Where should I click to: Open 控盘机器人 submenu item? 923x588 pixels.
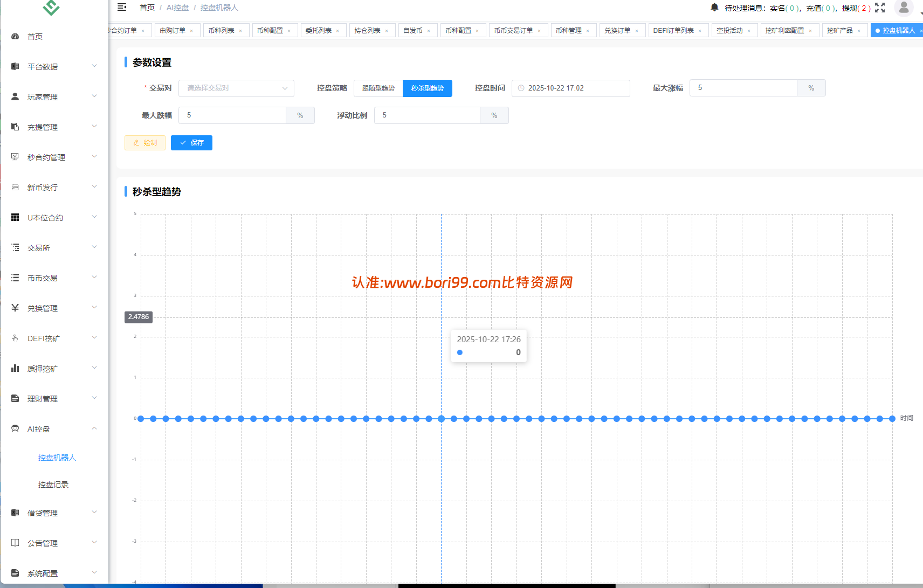pos(57,458)
